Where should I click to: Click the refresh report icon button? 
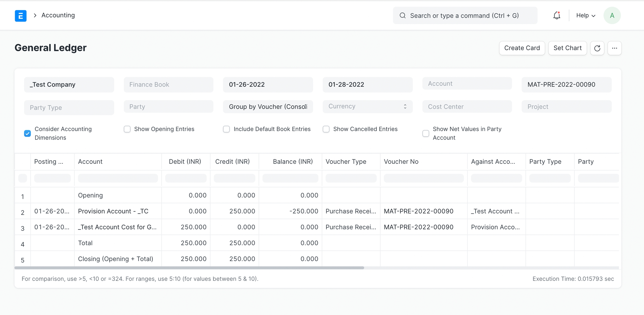(597, 48)
